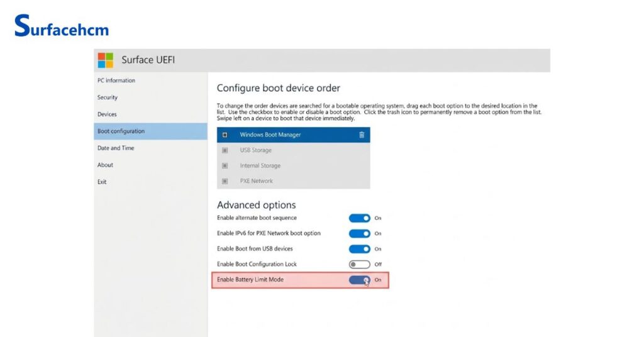Go to the Security section
The image size is (644, 337).
(x=150, y=97)
